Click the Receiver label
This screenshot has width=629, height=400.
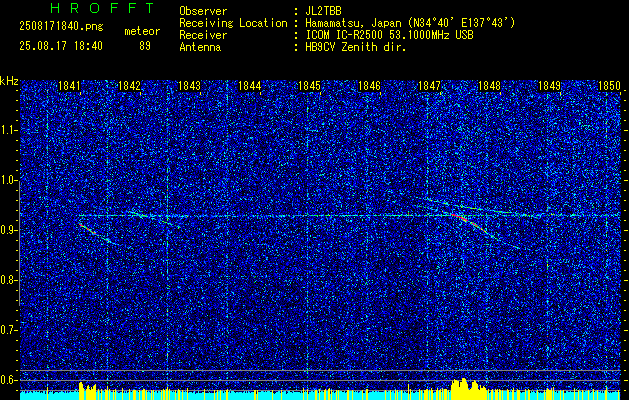click(203, 35)
